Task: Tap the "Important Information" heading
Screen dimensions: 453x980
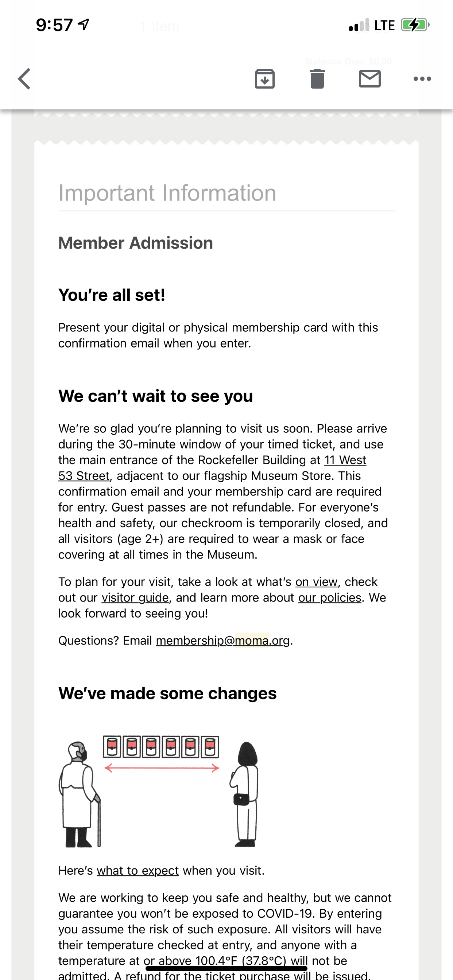Action: pyautogui.click(x=167, y=193)
